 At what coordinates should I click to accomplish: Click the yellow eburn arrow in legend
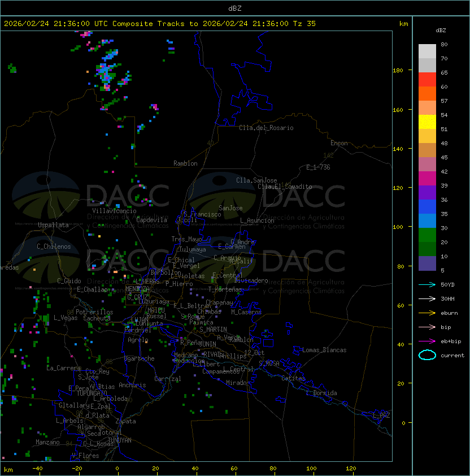pos(427,313)
